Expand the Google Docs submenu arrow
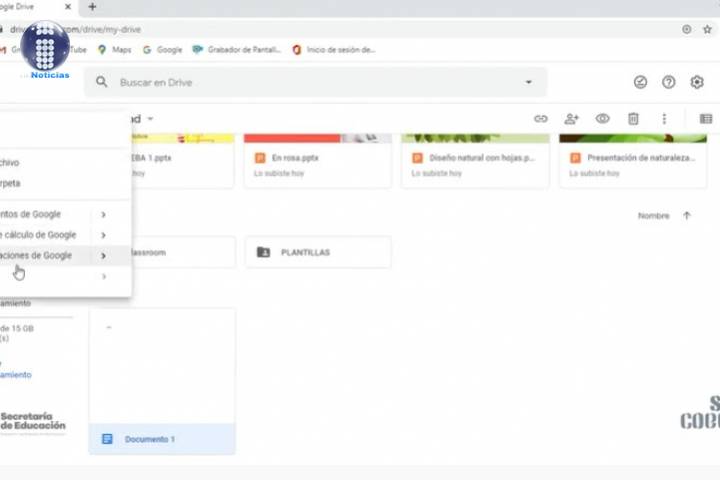Viewport: 720px width, 480px height. [103, 214]
